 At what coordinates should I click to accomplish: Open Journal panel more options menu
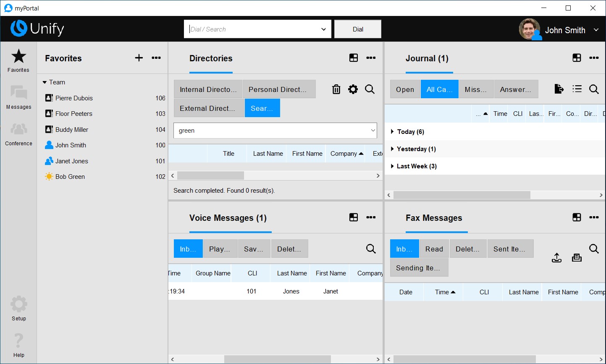click(594, 58)
